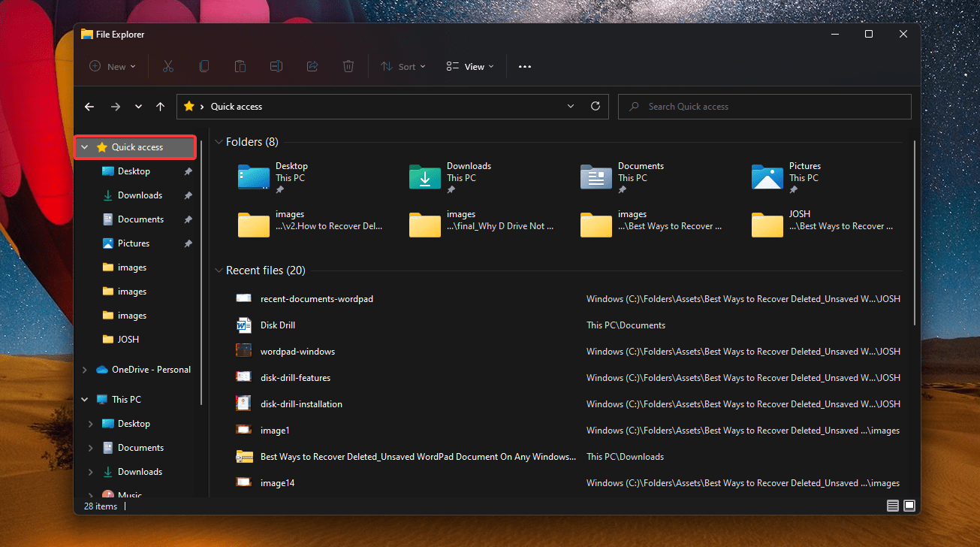Go forward with the right arrow
The height and width of the screenshot is (547, 980).
116,107
